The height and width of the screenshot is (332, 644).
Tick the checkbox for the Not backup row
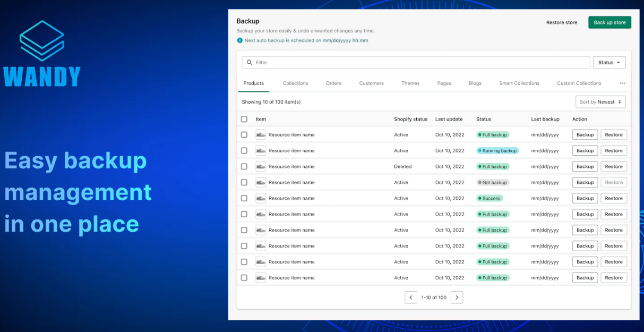point(244,183)
